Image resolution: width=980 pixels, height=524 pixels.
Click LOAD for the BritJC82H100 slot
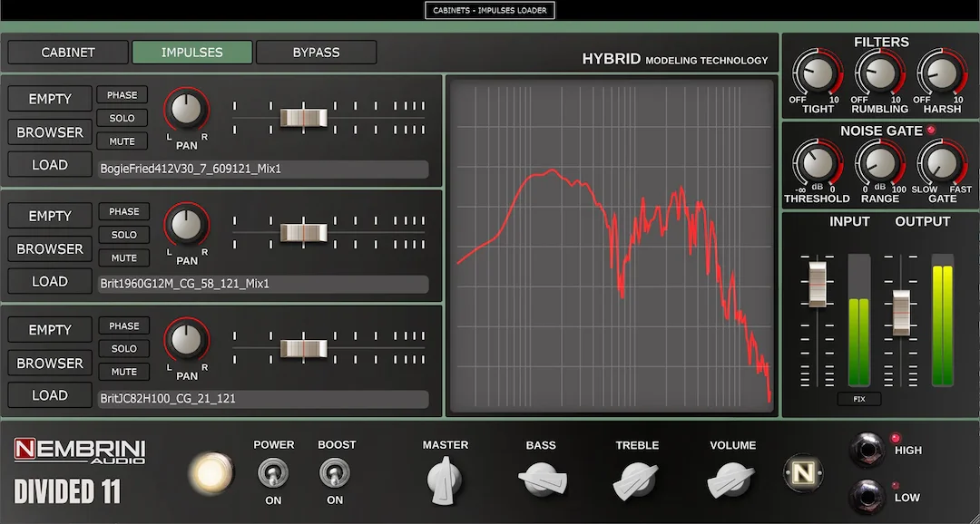pyautogui.click(x=50, y=395)
